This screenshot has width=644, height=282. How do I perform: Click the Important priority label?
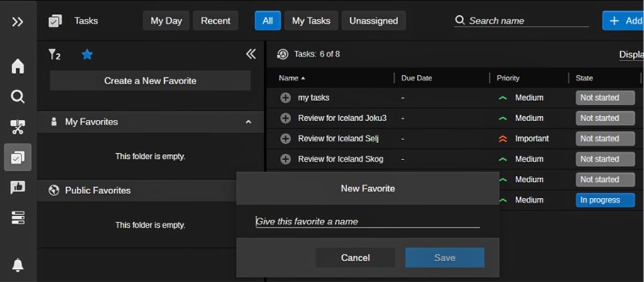click(532, 139)
